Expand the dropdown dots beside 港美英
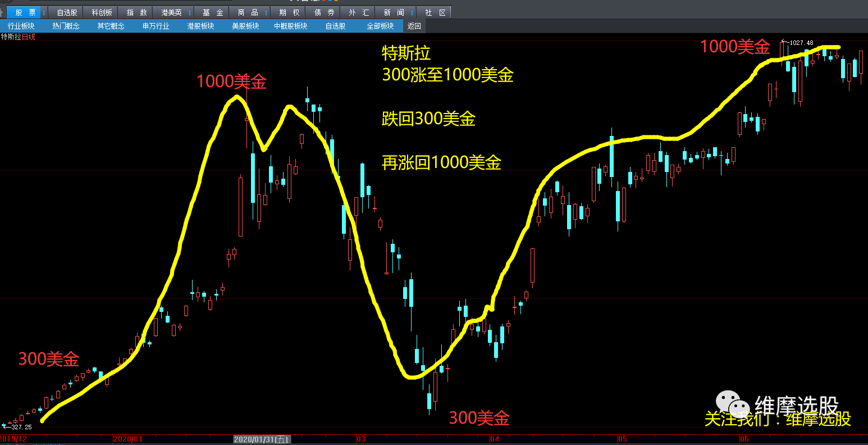 point(191,12)
